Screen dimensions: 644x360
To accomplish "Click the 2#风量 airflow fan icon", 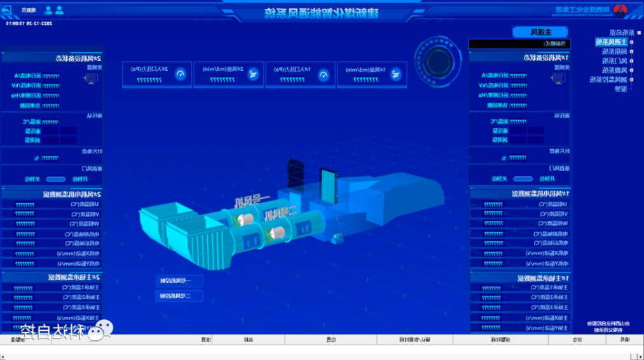I will point(252,74).
